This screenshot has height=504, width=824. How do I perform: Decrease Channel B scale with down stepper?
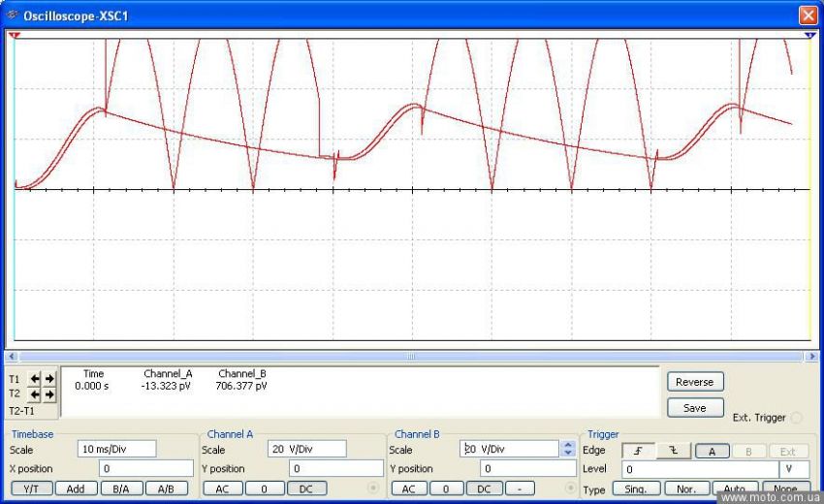pos(568,454)
